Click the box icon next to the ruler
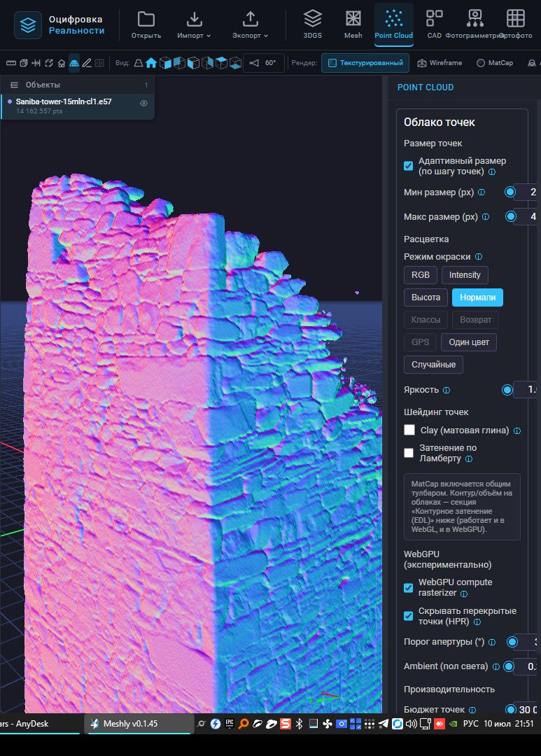 pos(24,63)
